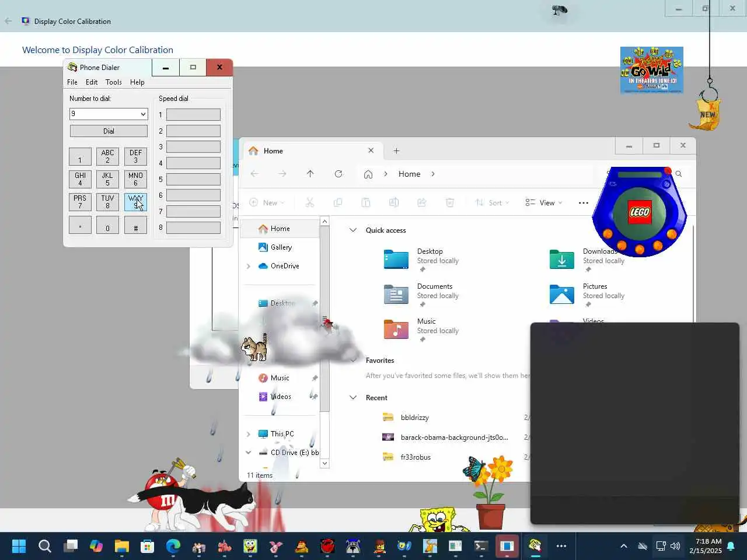Click the sidebar scrollbar down arrow
747x560 pixels.
click(324, 463)
